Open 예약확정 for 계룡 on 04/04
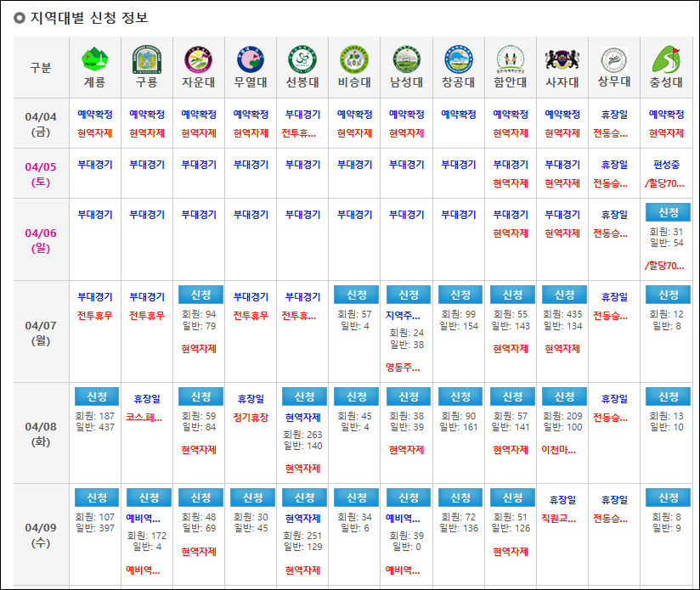This screenshot has width=700, height=590. 94,114
